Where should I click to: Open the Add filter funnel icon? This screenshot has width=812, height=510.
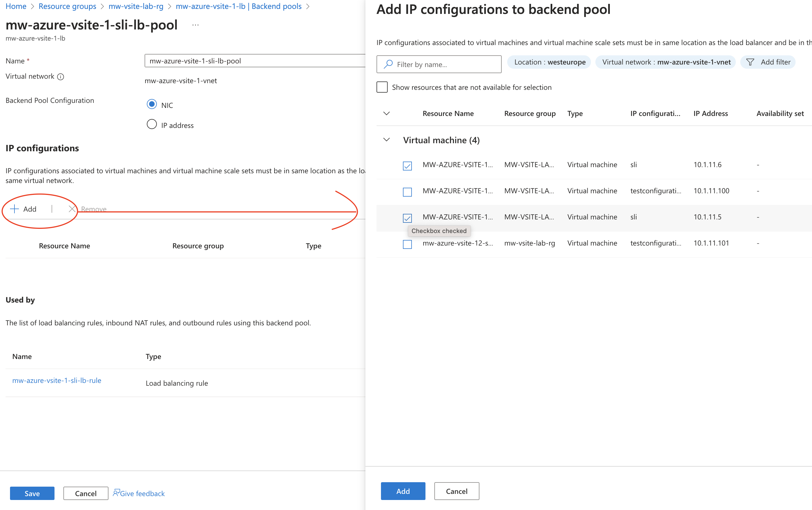pos(751,62)
